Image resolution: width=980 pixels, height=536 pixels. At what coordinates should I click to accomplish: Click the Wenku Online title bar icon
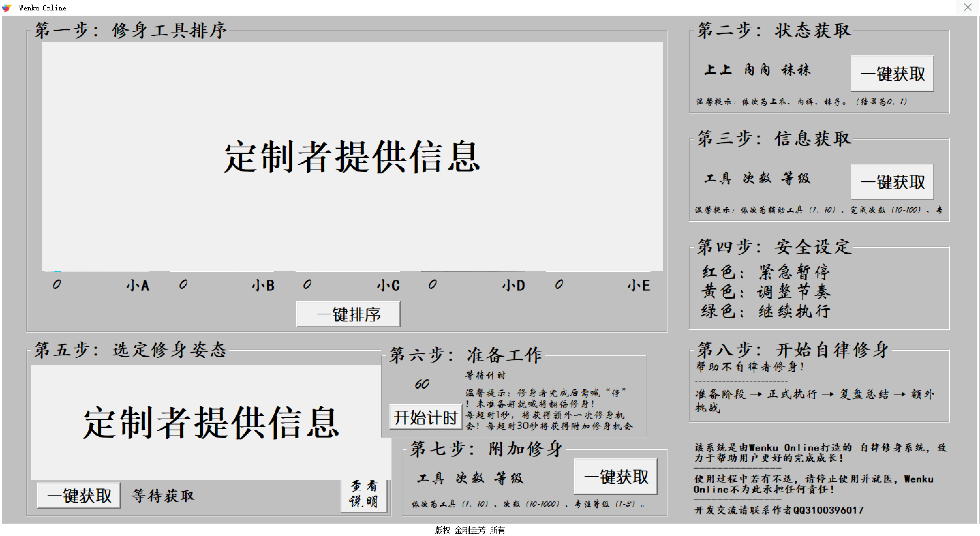[6, 7]
